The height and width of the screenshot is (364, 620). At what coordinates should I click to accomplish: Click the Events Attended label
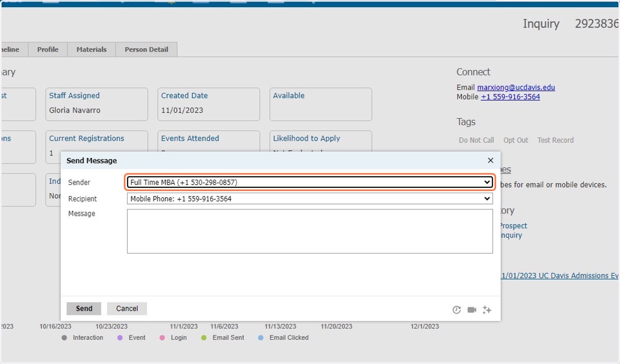[x=190, y=138]
